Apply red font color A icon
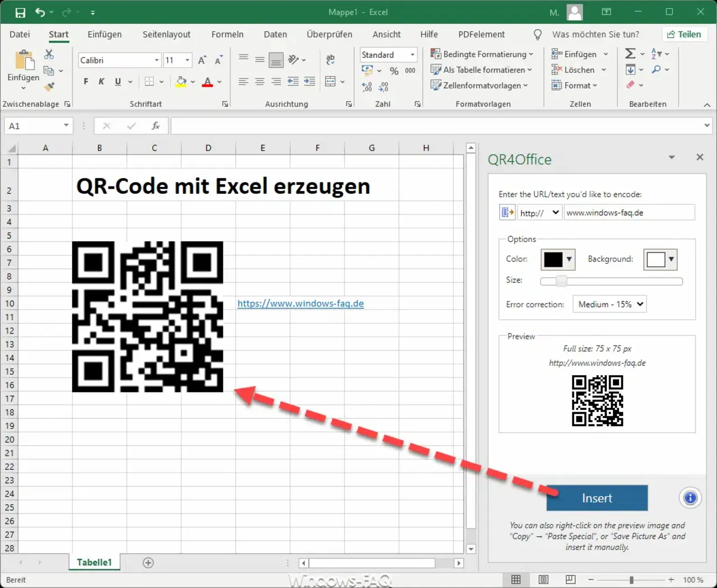This screenshot has height=588, width=717. [208, 82]
